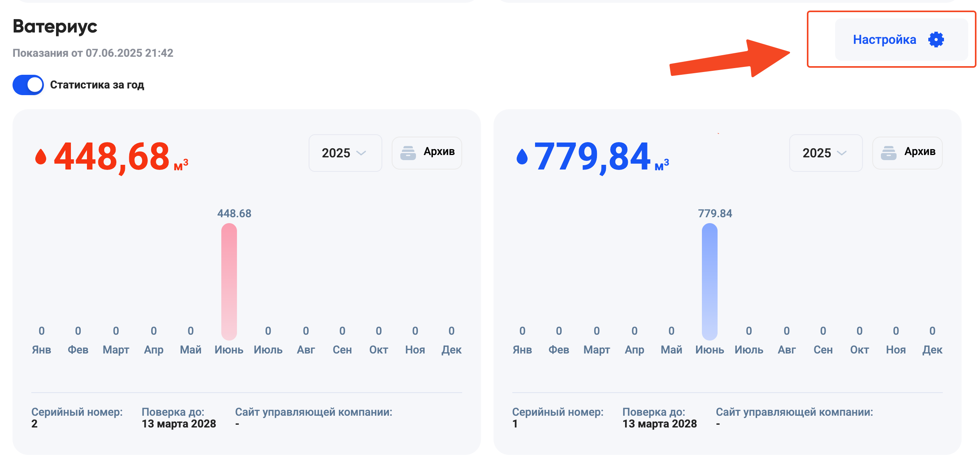Open the 2025 year dropdown for hot water

point(345,153)
